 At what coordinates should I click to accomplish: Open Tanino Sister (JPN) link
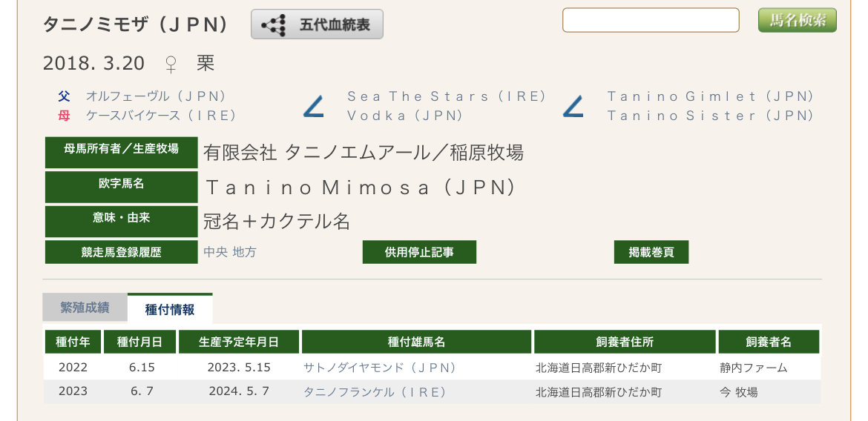coord(710,116)
